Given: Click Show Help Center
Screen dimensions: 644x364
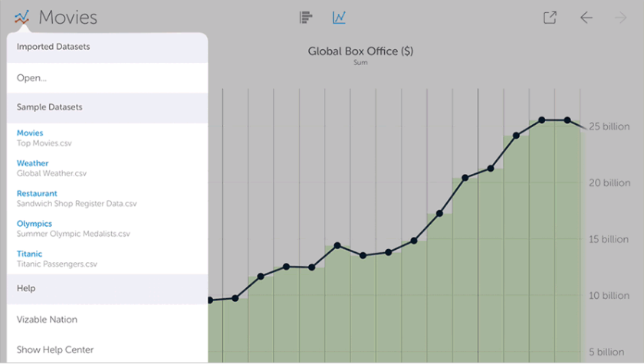Looking at the screenshot, I should coord(107,349).
